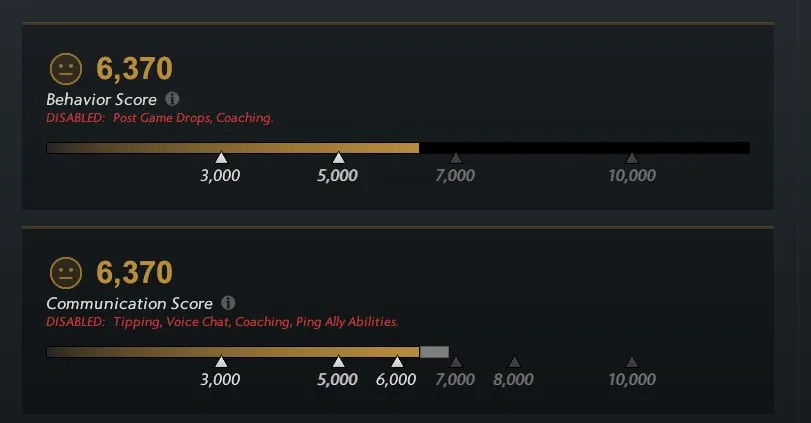The width and height of the screenshot is (811, 423).
Task: Select the 7,000 triangle marker on behavior bar
Action: pos(456,158)
